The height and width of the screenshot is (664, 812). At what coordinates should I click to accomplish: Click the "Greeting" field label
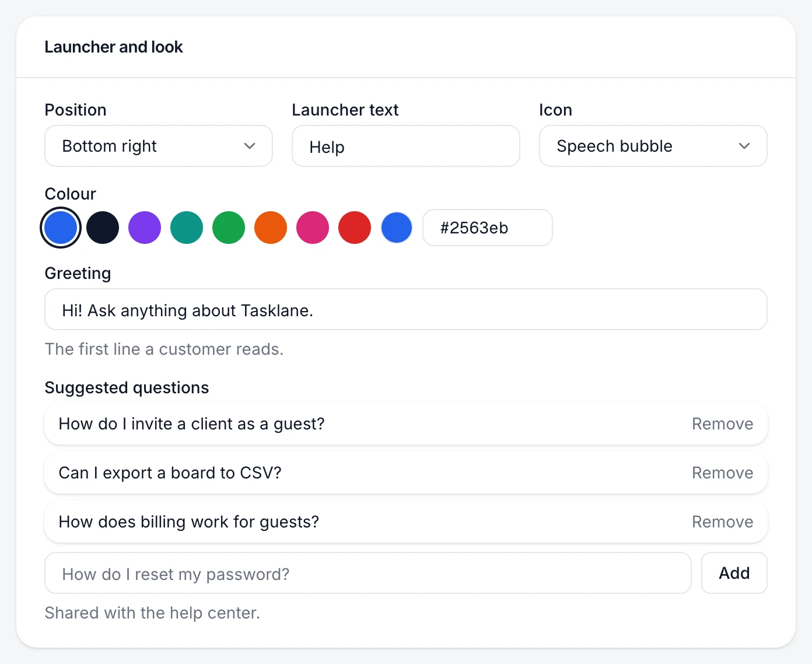pos(78,273)
